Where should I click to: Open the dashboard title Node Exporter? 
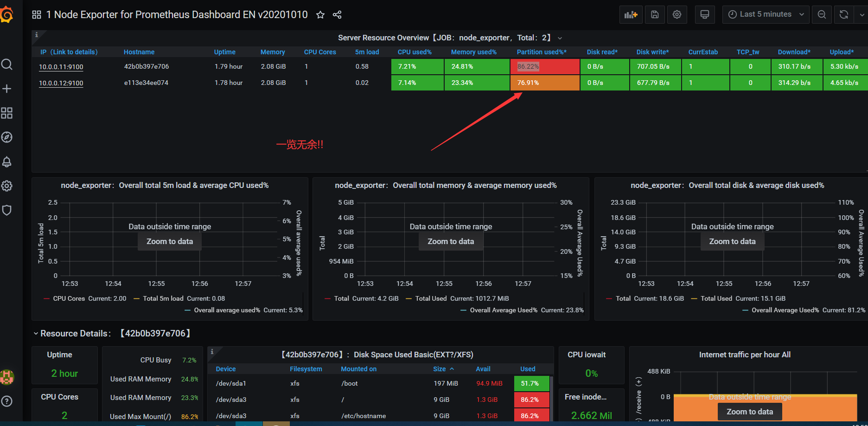[x=177, y=15]
